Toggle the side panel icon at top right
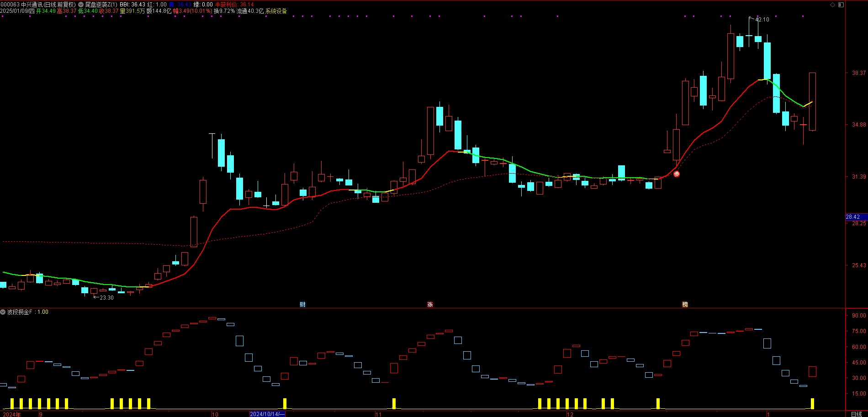 841,5
